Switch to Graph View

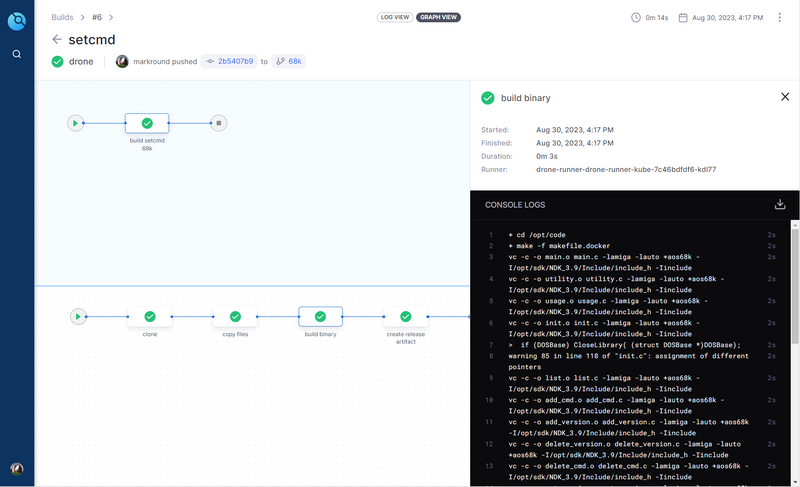click(x=438, y=17)
